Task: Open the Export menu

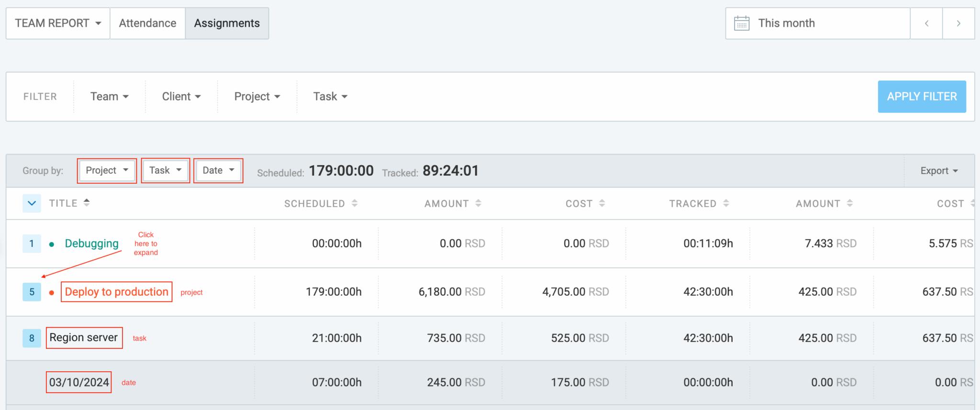Action: [939, 171]
